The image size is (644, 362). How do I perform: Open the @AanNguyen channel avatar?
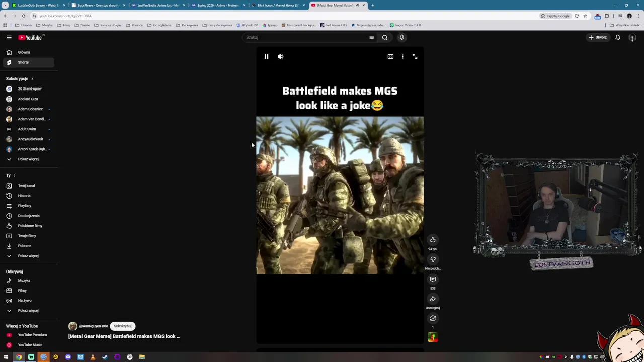(x=73, y=326)
